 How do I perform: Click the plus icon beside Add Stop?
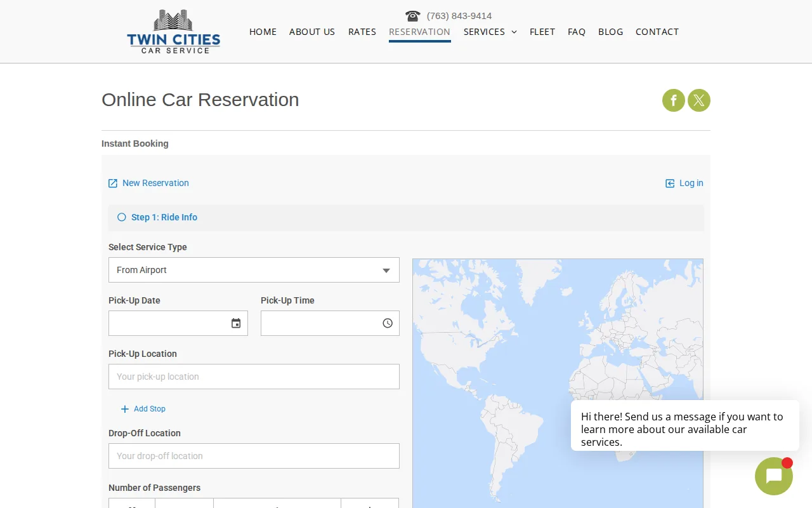(x=125, y=409)
